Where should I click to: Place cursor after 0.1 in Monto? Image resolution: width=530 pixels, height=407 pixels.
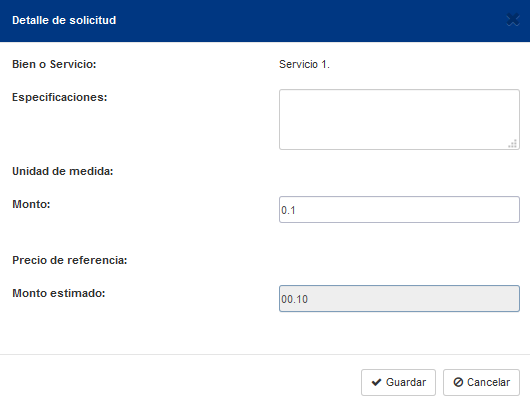click(x=296, y=210)
